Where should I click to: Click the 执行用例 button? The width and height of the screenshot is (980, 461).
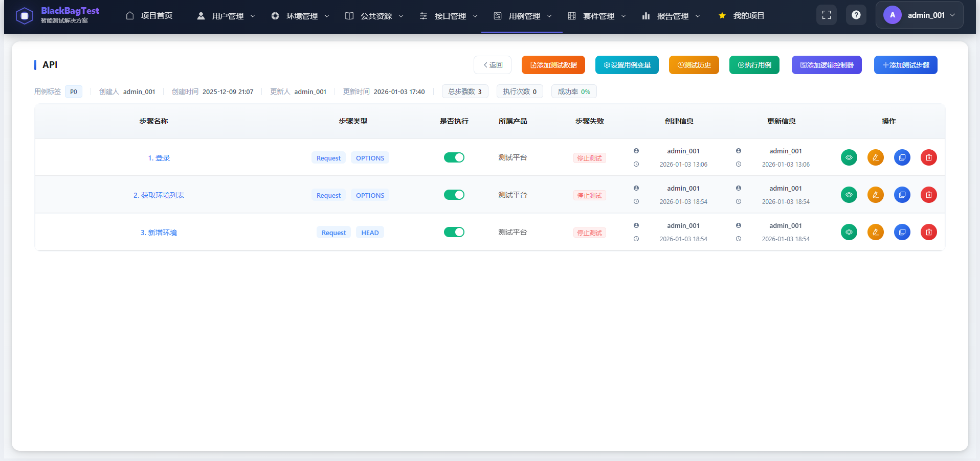(x=754, y=65)
